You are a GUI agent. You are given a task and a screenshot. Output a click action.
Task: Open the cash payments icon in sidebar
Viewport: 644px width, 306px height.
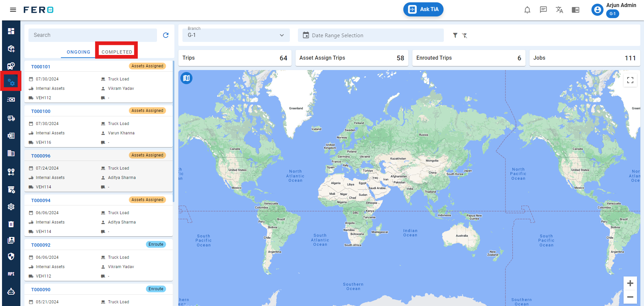(11, 100)
